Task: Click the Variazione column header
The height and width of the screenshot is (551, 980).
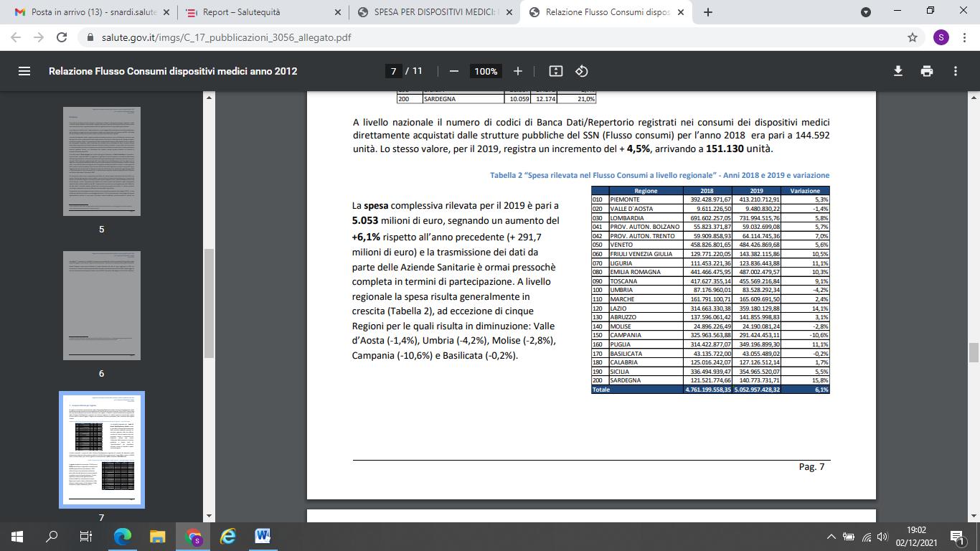Action: [805, 191]
